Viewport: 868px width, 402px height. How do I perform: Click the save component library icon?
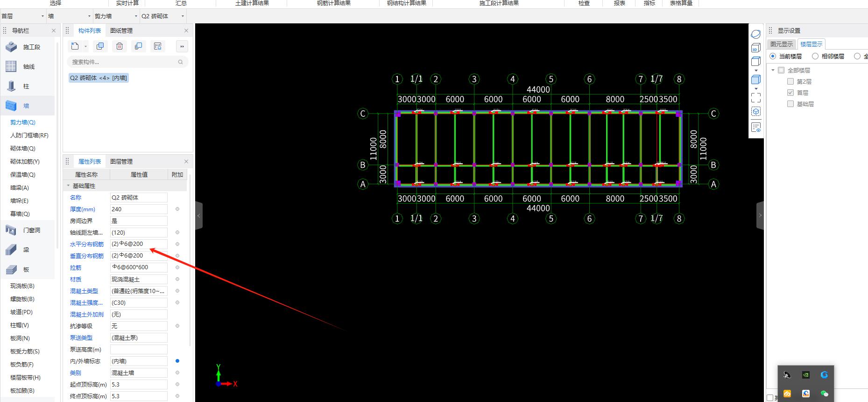158,46
